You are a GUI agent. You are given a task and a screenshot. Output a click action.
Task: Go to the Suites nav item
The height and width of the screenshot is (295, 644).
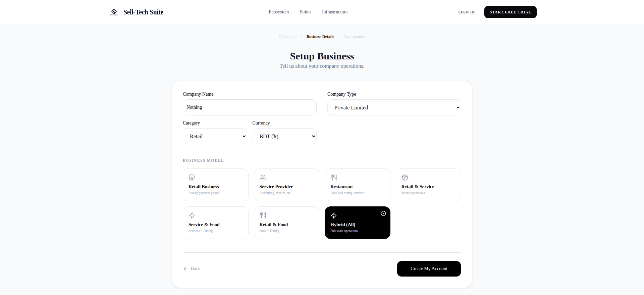pyautogui.click(x=306, y=12)
